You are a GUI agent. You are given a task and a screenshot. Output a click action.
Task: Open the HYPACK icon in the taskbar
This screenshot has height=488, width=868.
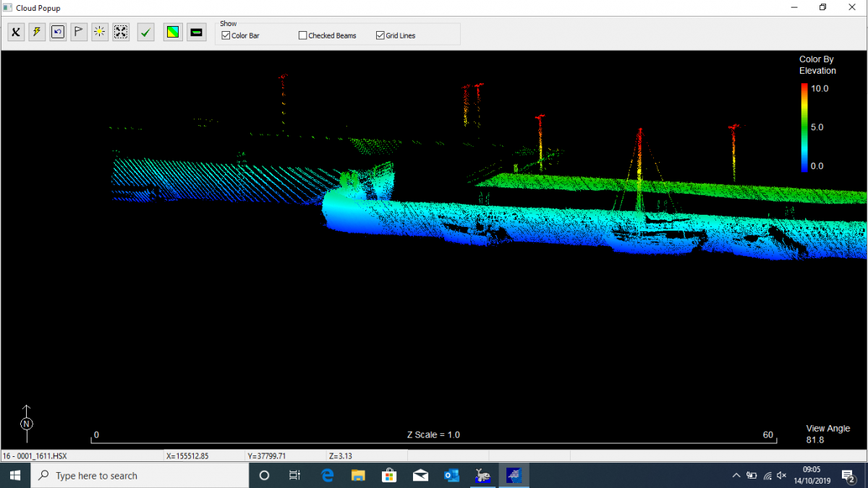(482, 475)
